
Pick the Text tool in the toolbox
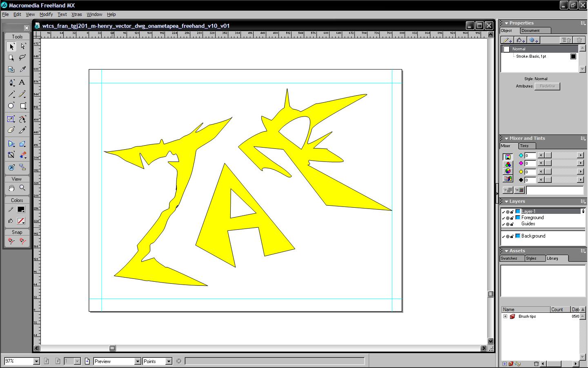click(22, 83)
